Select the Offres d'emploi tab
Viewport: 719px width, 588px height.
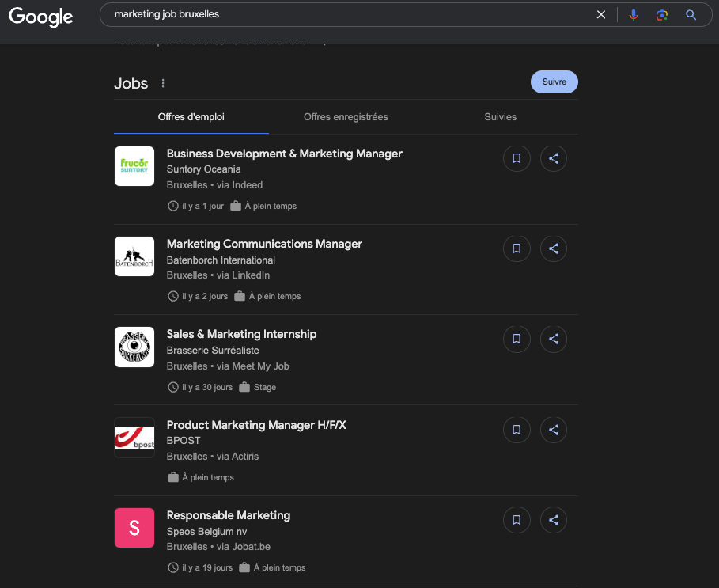click(191, 117)
